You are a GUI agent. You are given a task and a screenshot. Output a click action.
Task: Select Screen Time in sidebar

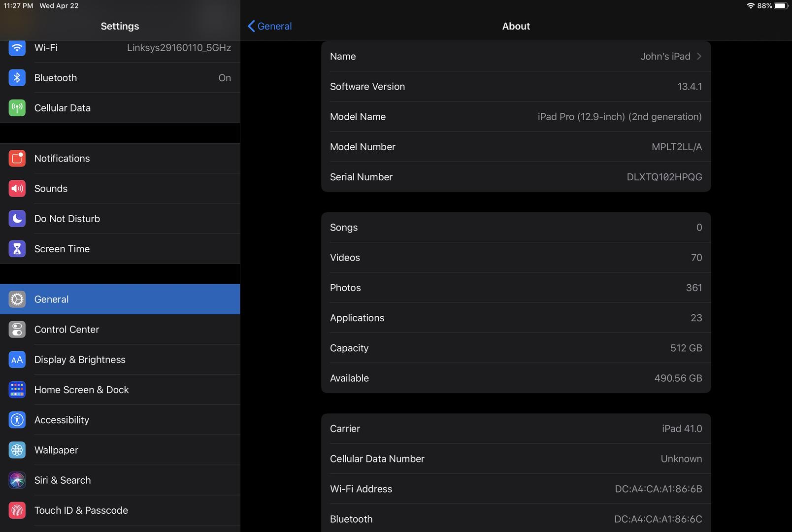120,249
